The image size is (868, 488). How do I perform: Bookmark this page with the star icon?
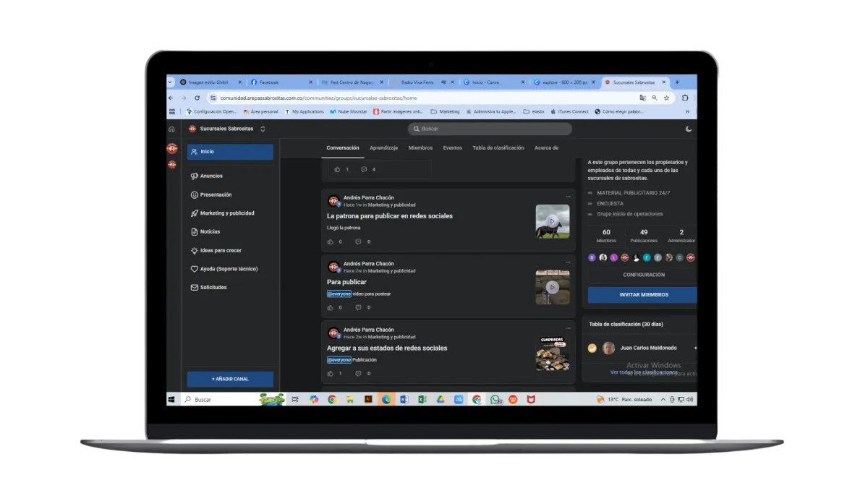click(667, 98)
